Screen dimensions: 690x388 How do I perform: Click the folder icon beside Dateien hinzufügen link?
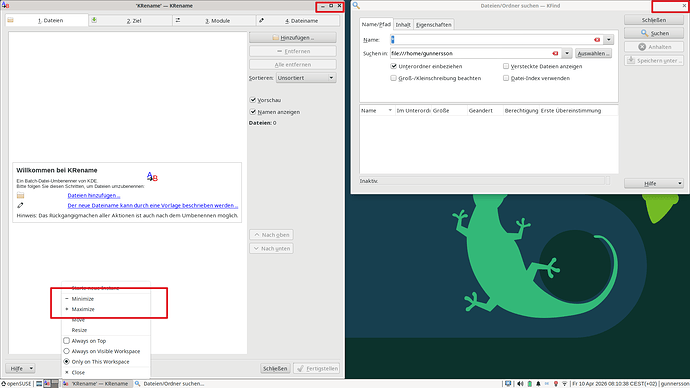pyautogui.click(x=20, y=195)
